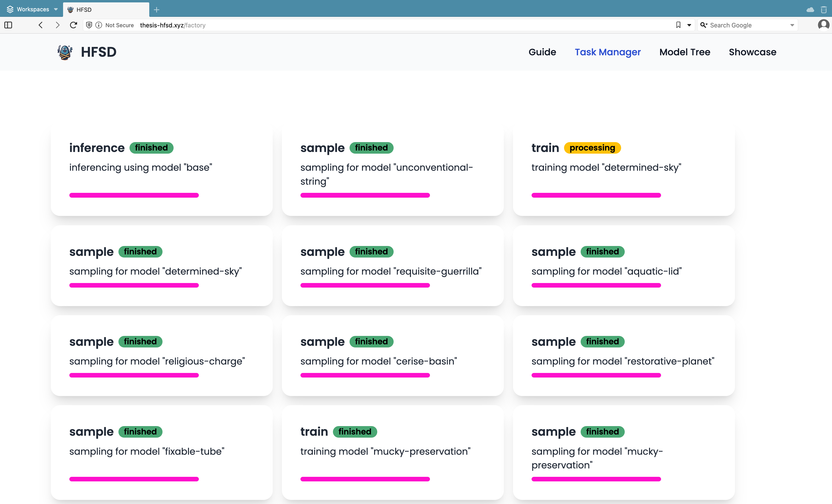Go back using the back arrow
The width and height of the screenshot is (832, 504).
(x=40, y=25)
